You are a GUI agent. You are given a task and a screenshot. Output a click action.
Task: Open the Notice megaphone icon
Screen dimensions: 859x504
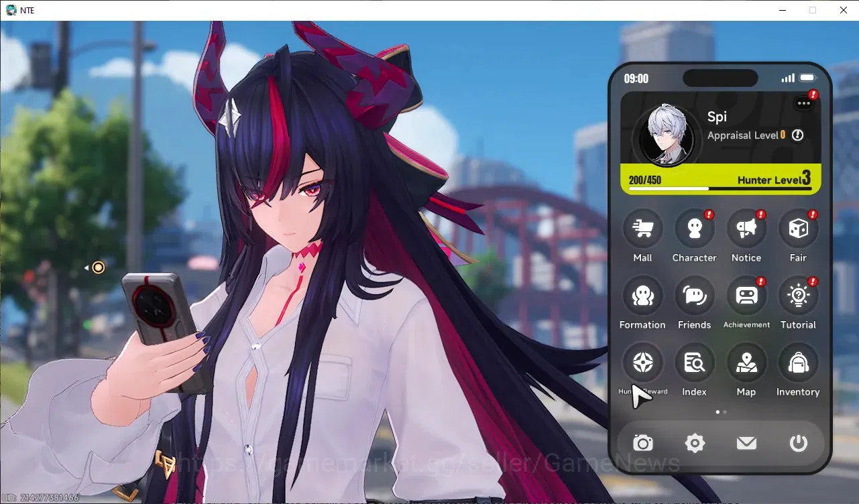click(746, 229)
